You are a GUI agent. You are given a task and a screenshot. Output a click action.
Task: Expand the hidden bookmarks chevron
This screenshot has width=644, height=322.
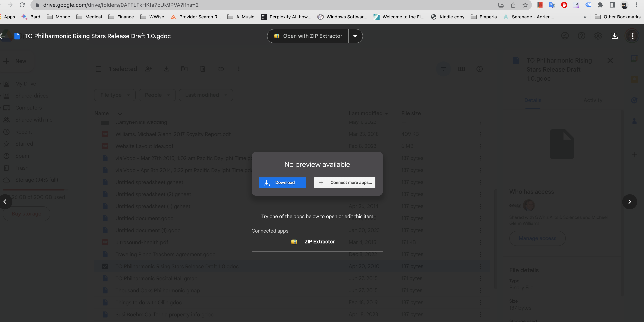585,17
